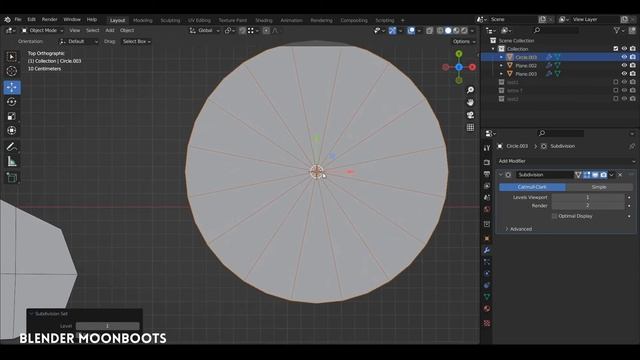Screen dimensions: 640x360
Task: Open the Add Modifier dropdown
Action: pyautogui.click(x=567, y=161)
